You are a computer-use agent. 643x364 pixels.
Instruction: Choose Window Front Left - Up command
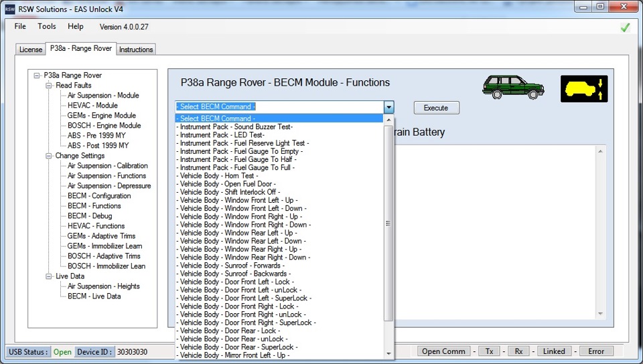pyautogui.click(x=279, y=200)
